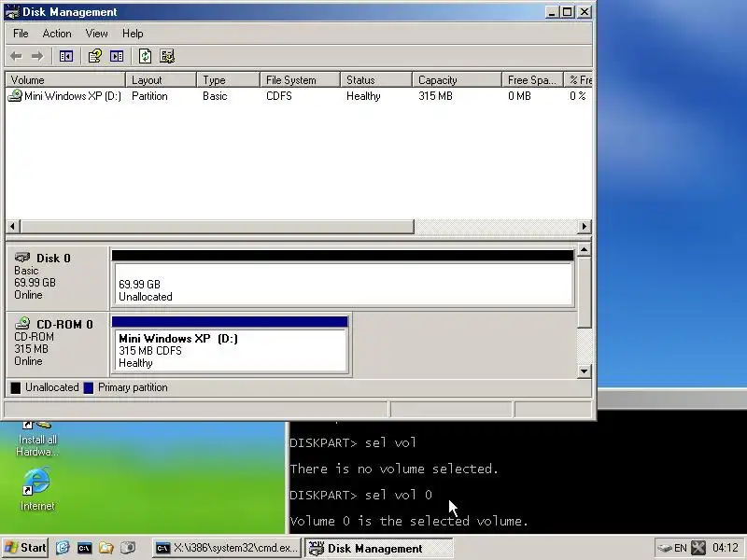The width and height of the screenshot is (747, 560).
Task: Click the tools icon in system tray
Action: tap(698, 548)
